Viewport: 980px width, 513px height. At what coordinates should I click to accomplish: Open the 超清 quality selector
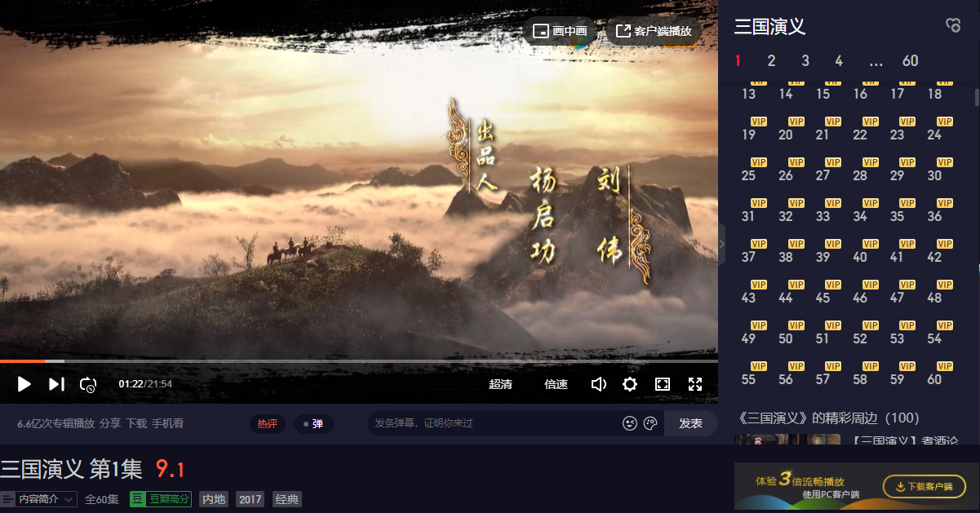point(500,384)
